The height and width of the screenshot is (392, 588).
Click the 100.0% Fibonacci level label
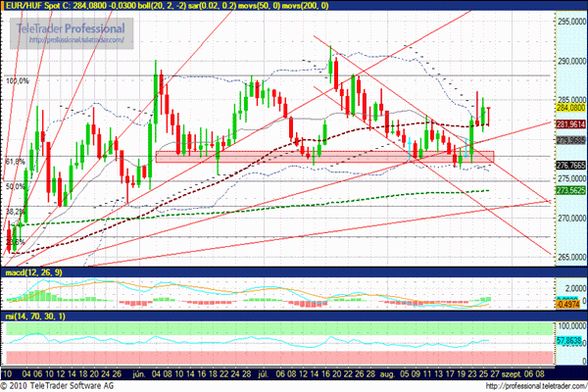pyautogui.click(x=17, y=81)
